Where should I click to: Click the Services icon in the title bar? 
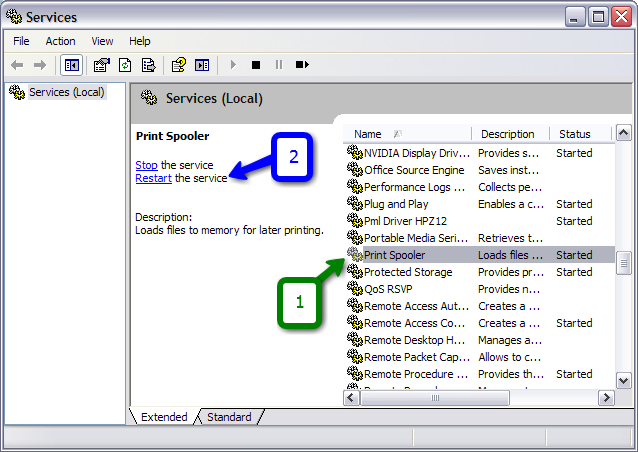[14, 17]
